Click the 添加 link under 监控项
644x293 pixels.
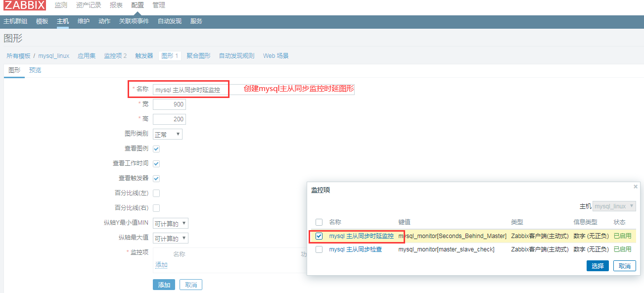click(x=162, y=265)
